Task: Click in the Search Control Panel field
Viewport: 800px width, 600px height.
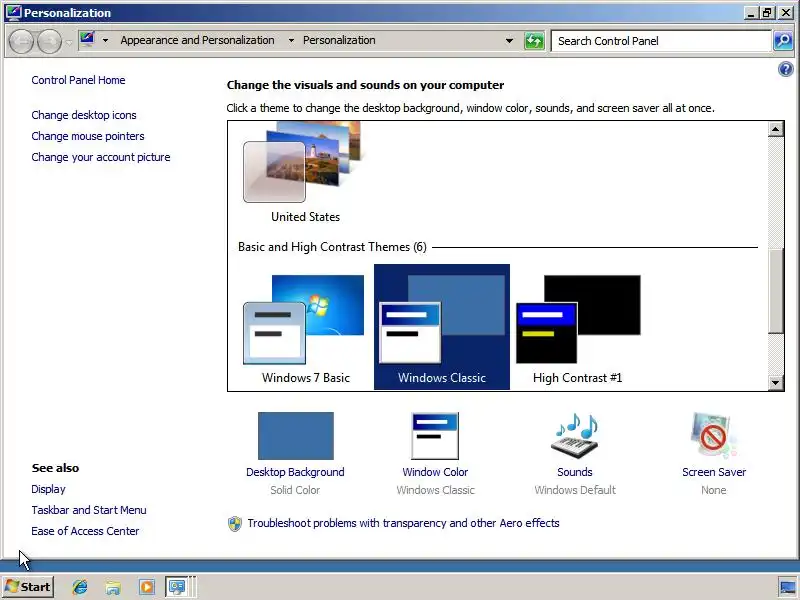Action: coord(661,41)
